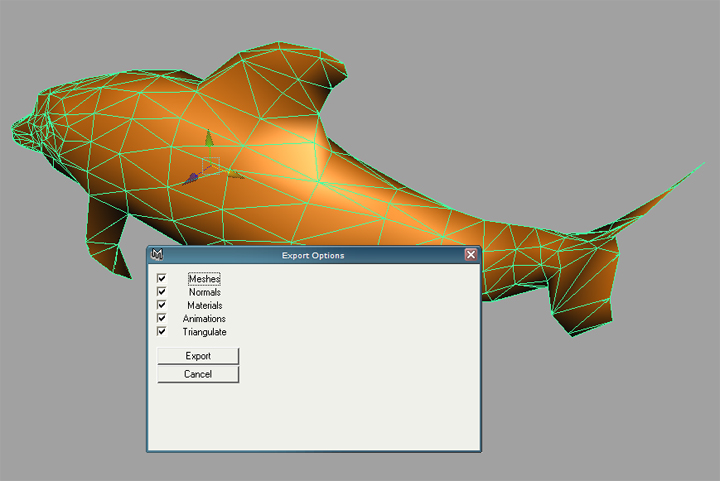Click the Triangulate label

(204, 332)
